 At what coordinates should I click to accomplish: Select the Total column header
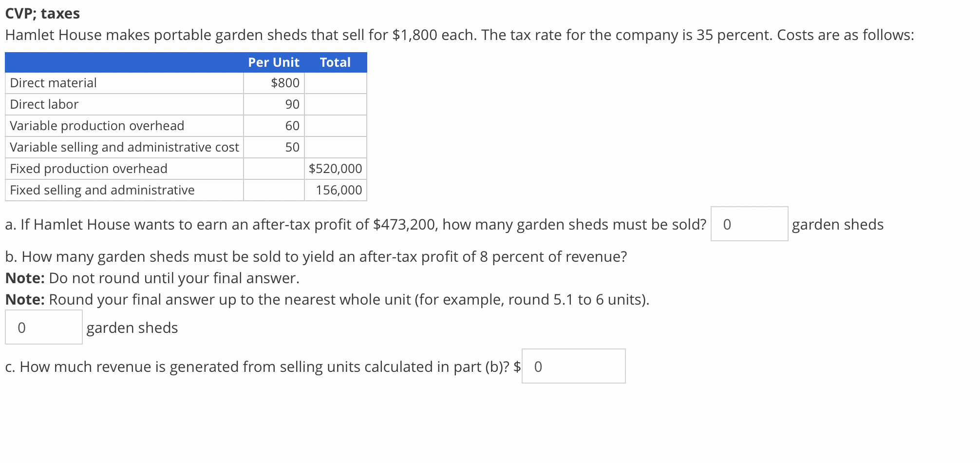point(335,62)
